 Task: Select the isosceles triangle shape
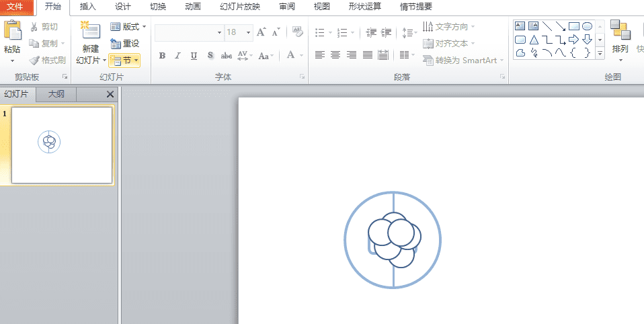click(534, 40)
